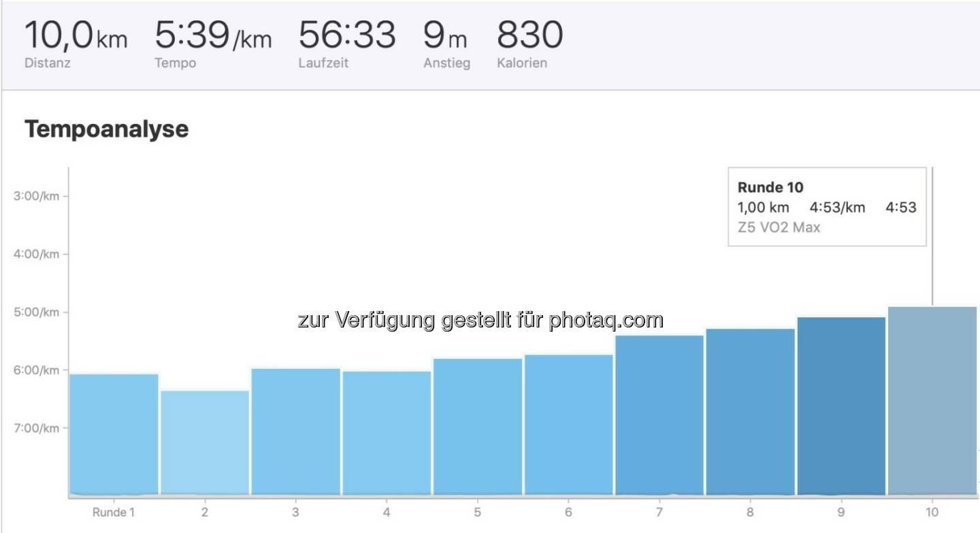Viewport: 980px width, 533px height.
Task: Click the lap 7 bar
Action: [659, 415]
